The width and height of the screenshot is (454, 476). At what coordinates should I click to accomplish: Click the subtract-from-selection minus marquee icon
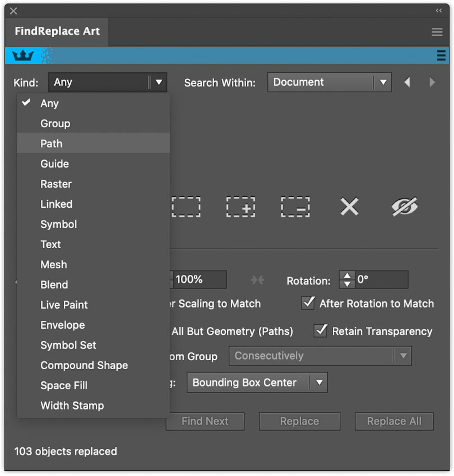(x=295, y=207)
